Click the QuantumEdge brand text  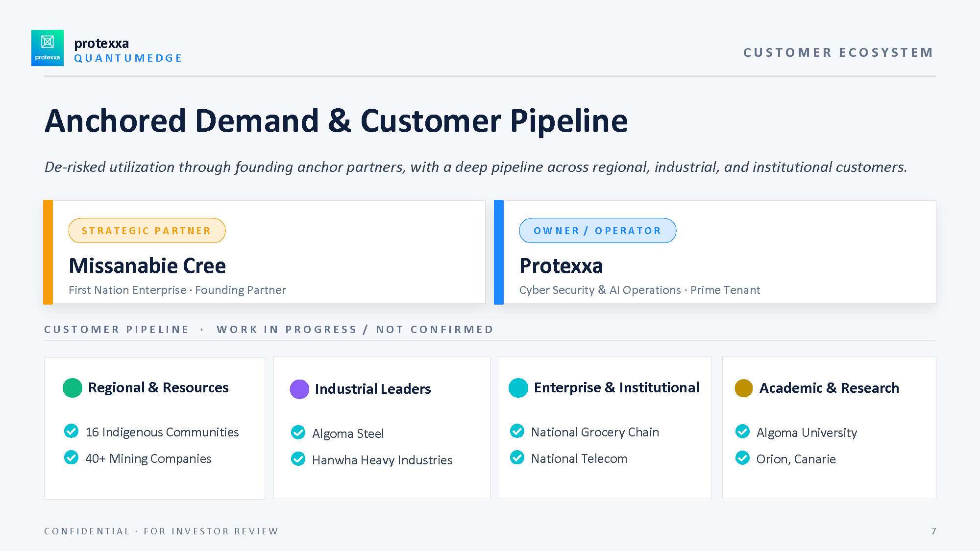click(x=128, y=58)
